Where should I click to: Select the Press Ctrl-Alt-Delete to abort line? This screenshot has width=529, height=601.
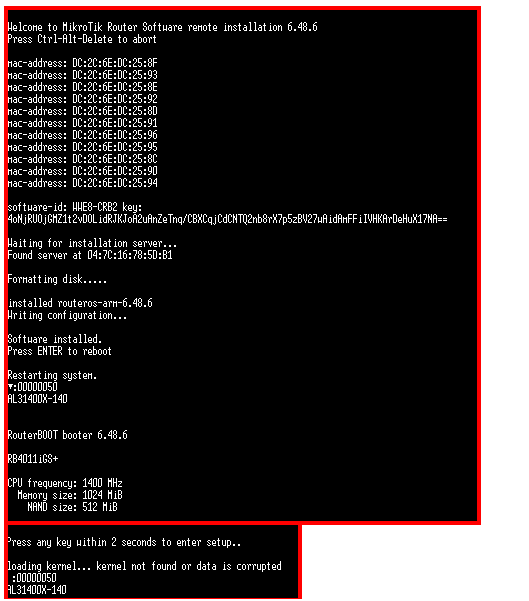click(82, 39)
